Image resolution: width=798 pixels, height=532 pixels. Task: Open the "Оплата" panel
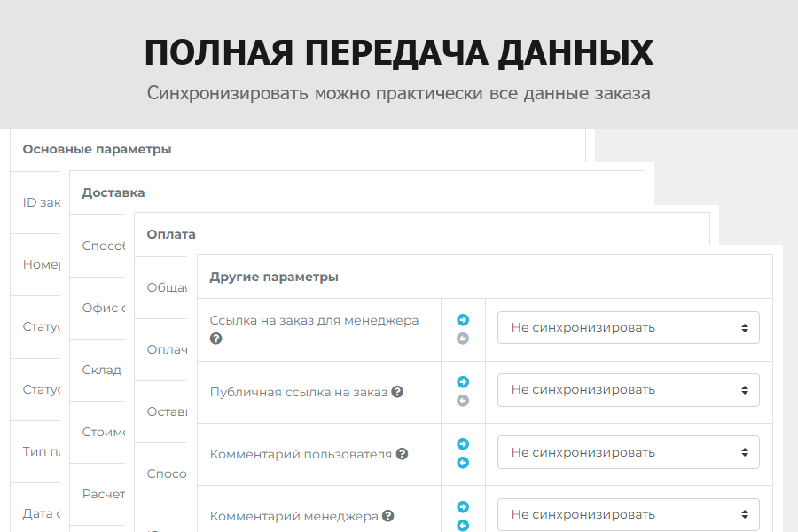click(x=172, y=233)
